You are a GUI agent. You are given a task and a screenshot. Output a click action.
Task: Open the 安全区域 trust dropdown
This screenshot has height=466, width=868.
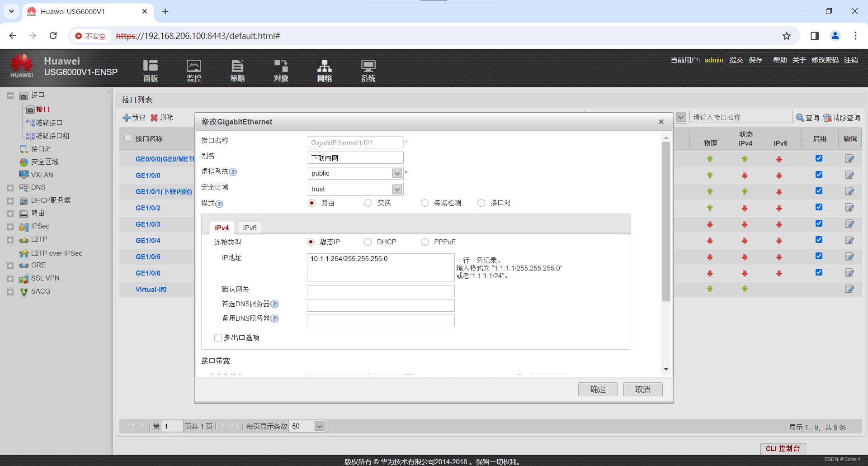(x=397, y=189)
